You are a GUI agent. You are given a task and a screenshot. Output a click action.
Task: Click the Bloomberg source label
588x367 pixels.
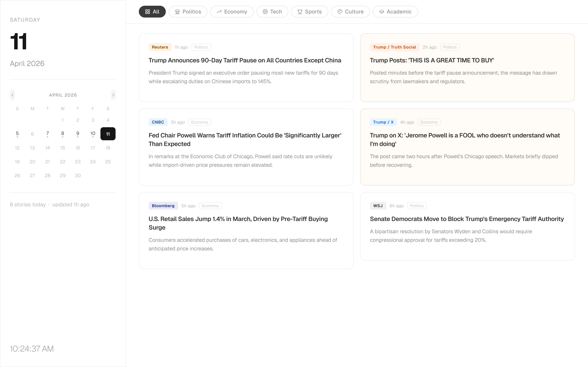163,206
